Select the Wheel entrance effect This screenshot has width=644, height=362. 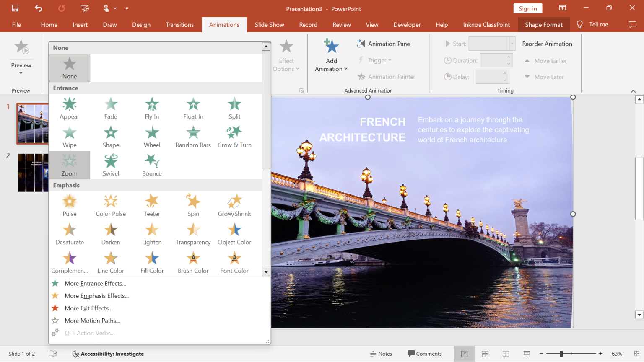click(152, 137)
